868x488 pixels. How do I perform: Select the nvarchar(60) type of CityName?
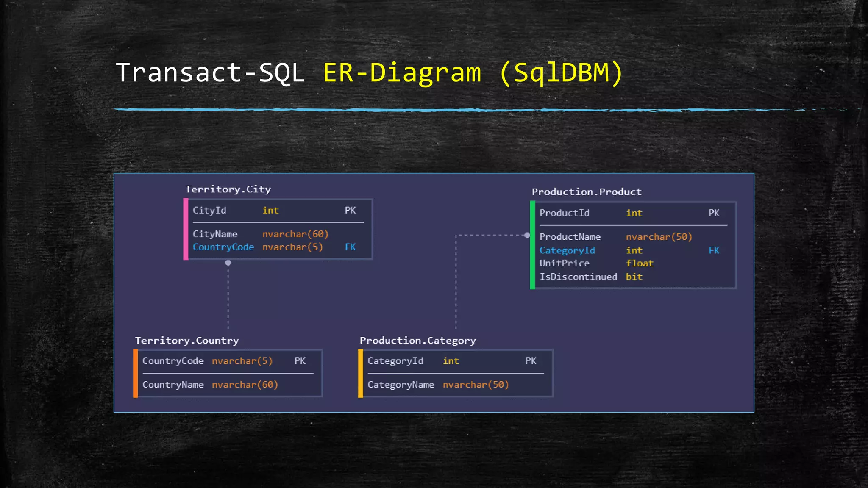[295, 234]
